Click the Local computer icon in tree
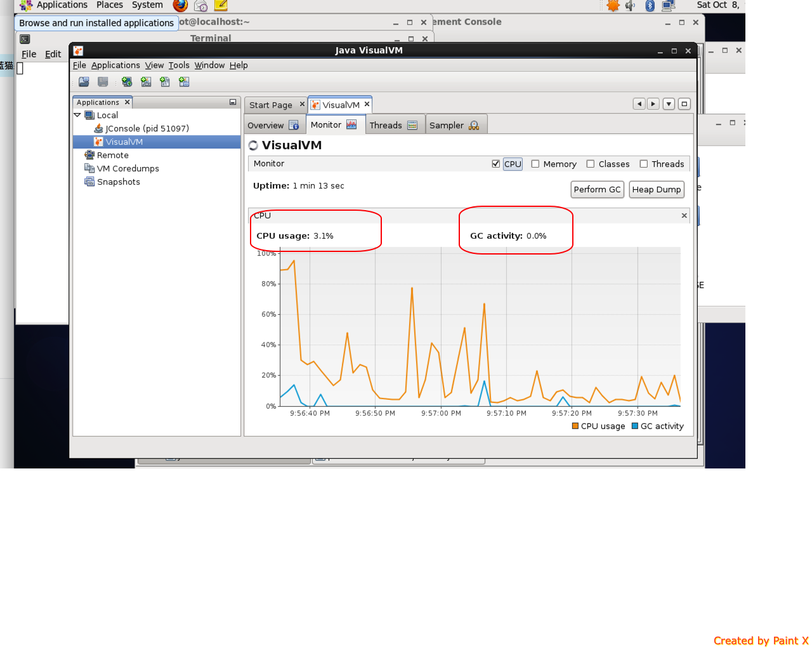 pos(89,115)
